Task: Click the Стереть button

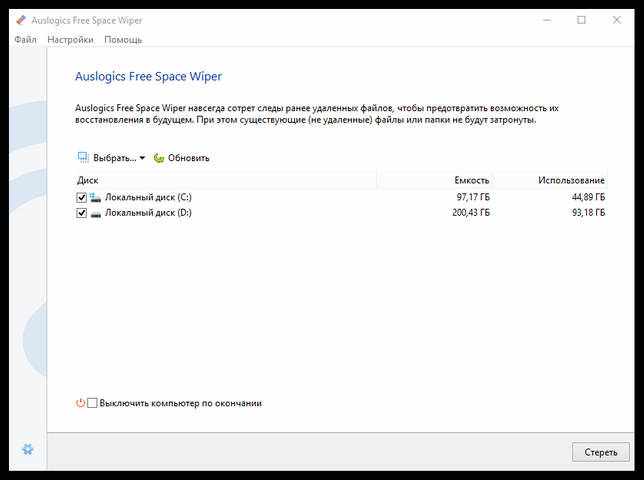Action: (600, 452)
